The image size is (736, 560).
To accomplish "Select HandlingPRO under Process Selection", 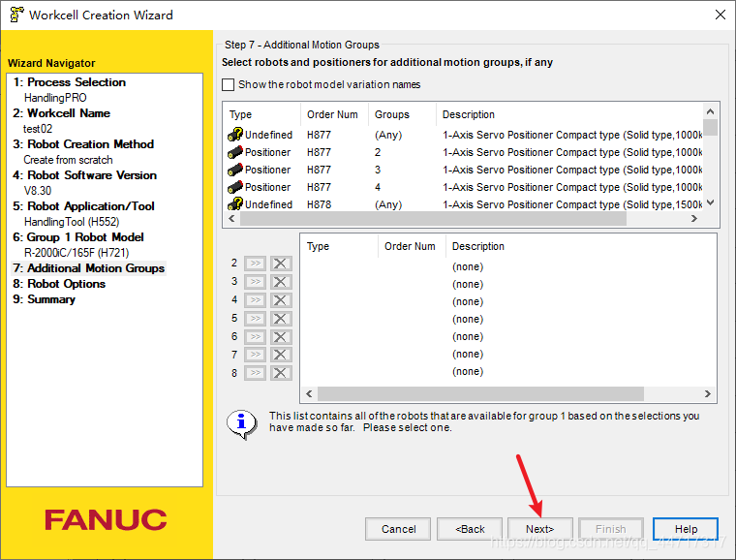I will pyautogui.click(x=55, y=98).
